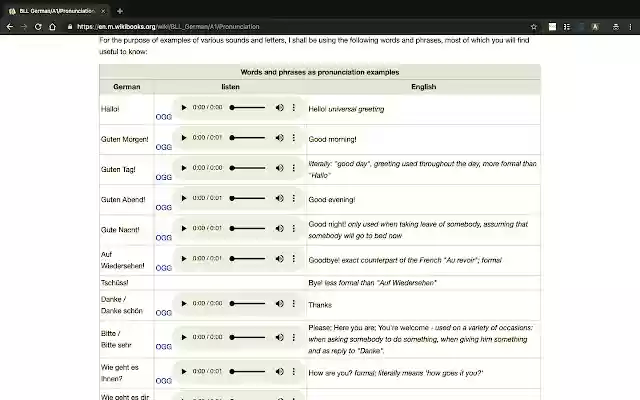Open the OGG link for Auf Wiedersehen!
Image resolution: width=640 pixels, height=400 pixels.
coord(164,268)
